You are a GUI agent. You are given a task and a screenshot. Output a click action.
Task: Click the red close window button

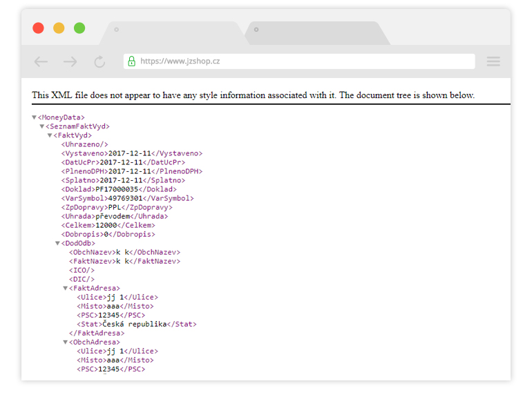[x=38, y=28]
